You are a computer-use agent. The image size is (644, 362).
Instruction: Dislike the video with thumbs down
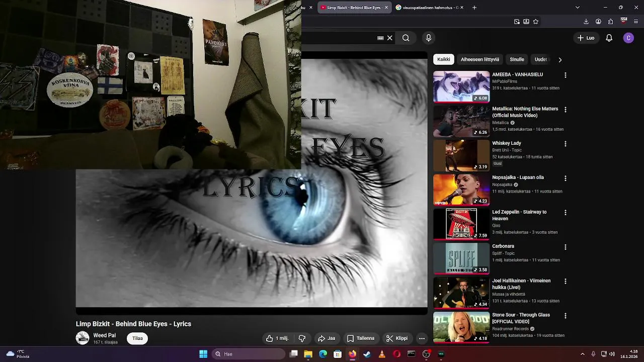[302, 338]
